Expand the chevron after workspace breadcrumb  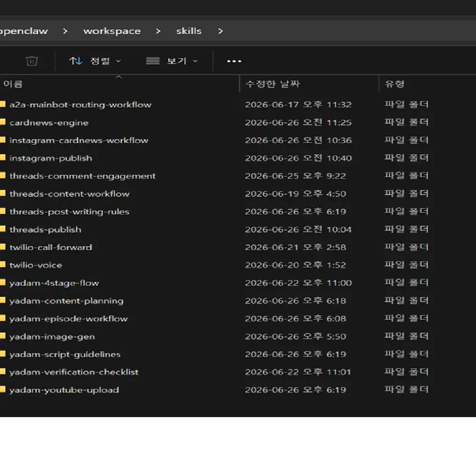[x=158, y=31]
